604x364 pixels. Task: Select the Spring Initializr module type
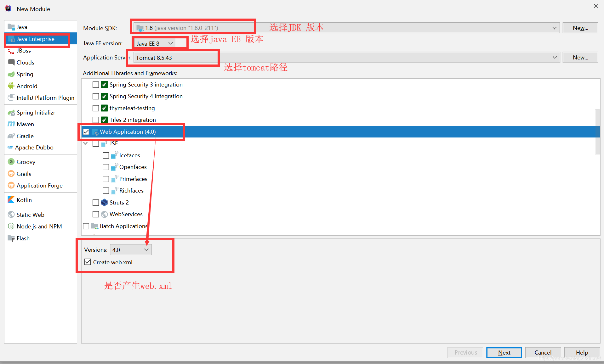41,113
